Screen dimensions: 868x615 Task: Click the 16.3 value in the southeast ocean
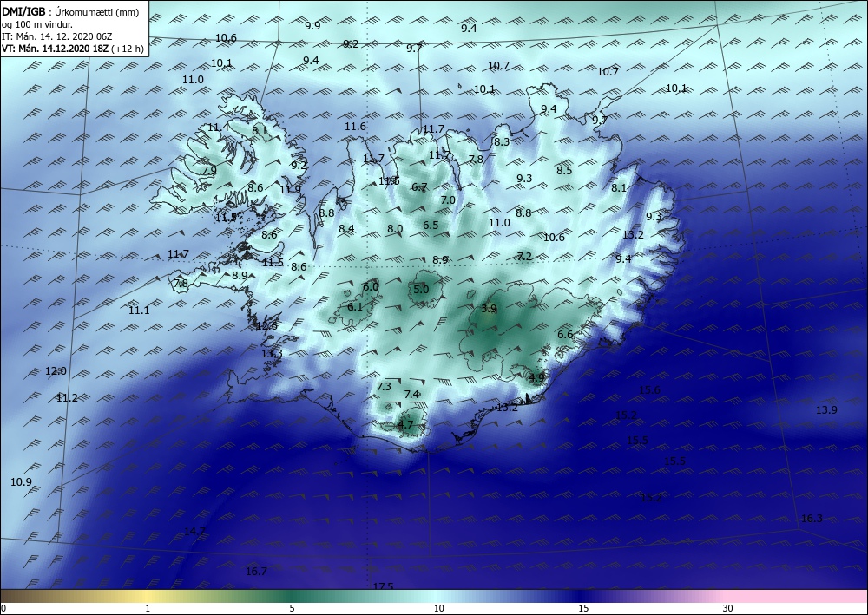coord(812,518)
